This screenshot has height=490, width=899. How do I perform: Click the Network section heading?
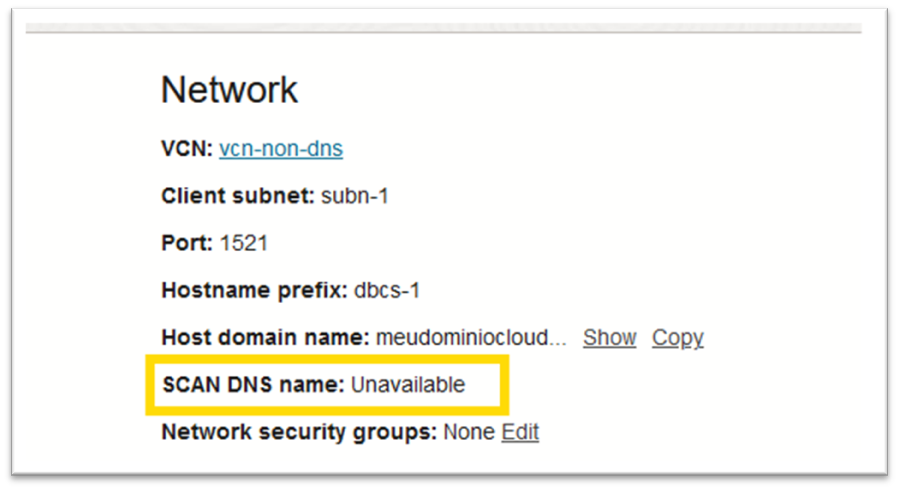click(x=229, y=90)
